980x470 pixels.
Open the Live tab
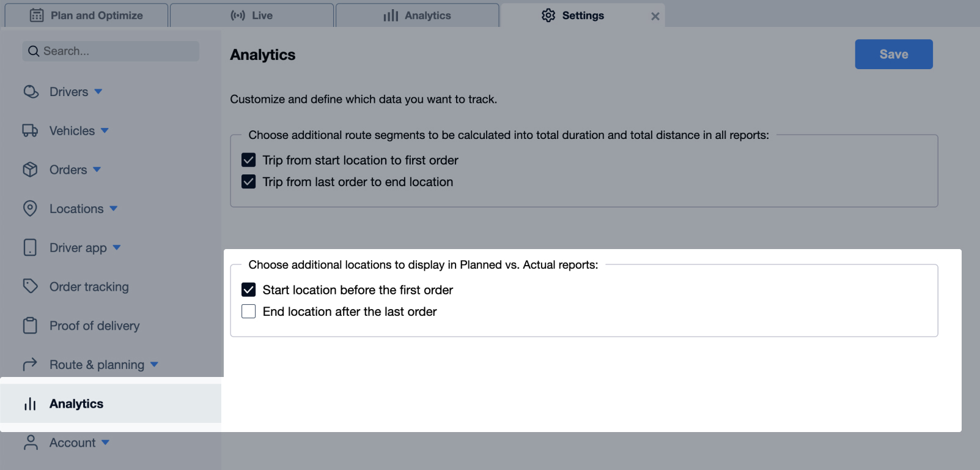pos(252,15)
